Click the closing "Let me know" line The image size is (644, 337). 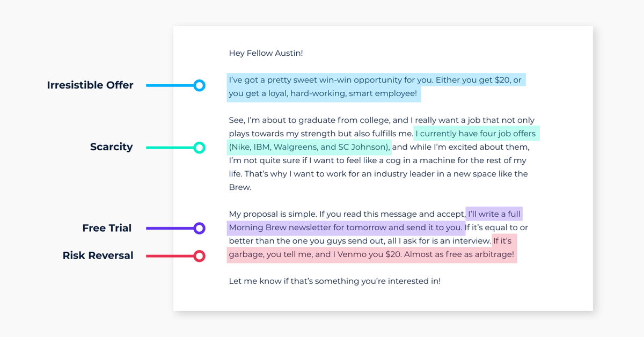tap(334, 281)
